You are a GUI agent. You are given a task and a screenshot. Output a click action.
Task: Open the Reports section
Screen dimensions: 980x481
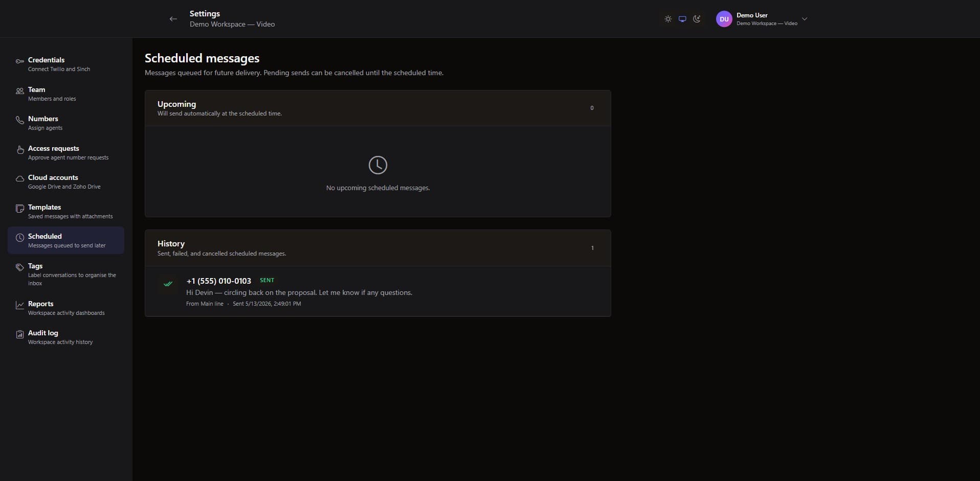tap(66, 308)
